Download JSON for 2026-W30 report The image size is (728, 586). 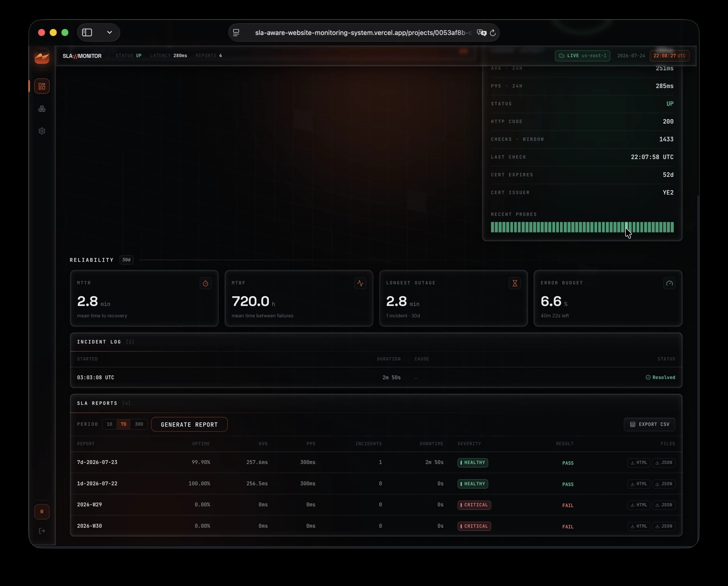click(x=663, y=526)
